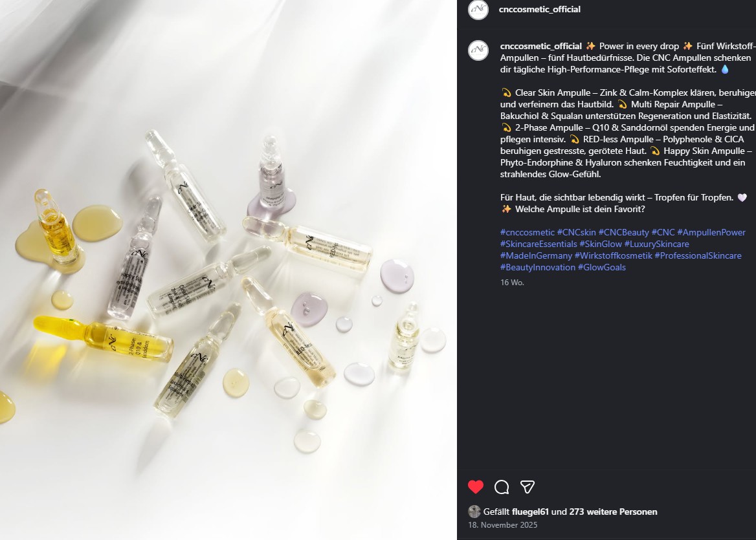This screenshot has width=756, height=540.
Task: Open #MadeInGermany hashtag page
Action: [x=536, y=255]
